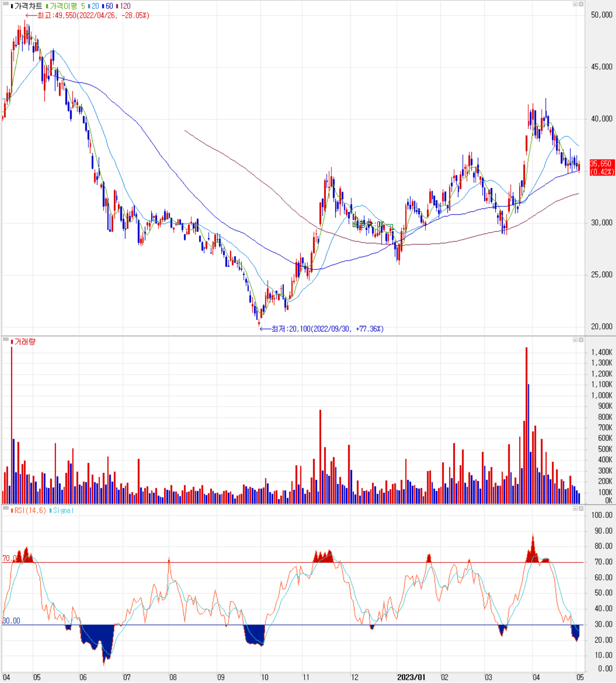Click the 100.00 RSI axis label
The height and width of the screenshot is (683, 616).
(x=602, y=515)
